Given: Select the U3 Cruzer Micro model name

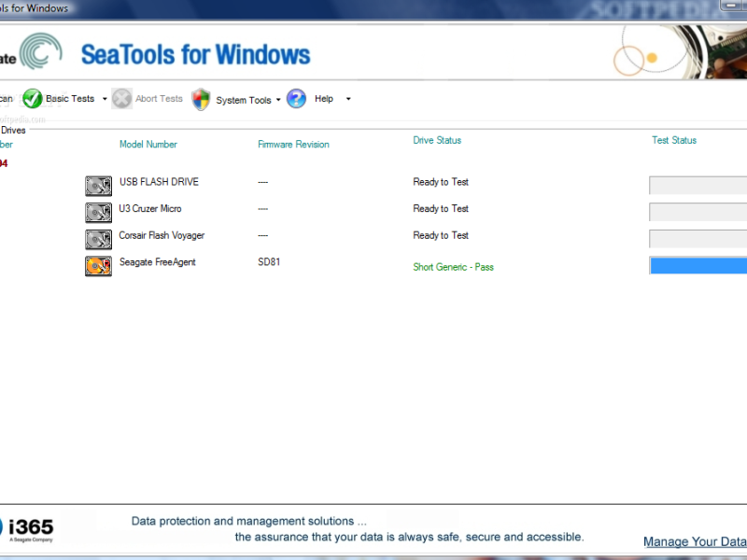Looking at the screenshot, I should pos(150,208).
